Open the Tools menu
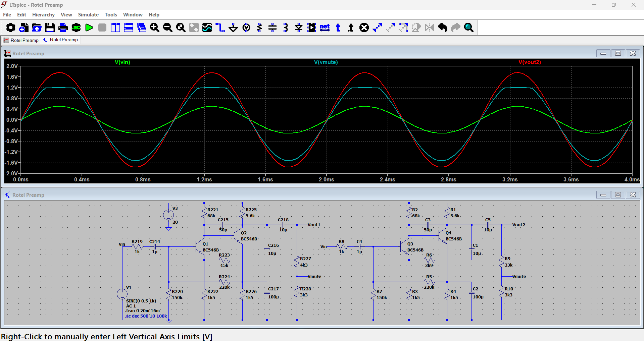The image size is (644, 341). [x=111, y=15]
